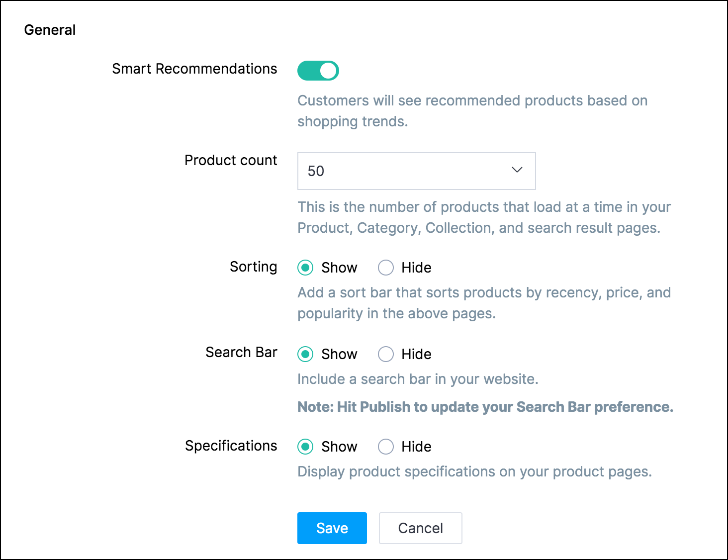Click the chevron arrow in Product count

(x=517, y=170)
